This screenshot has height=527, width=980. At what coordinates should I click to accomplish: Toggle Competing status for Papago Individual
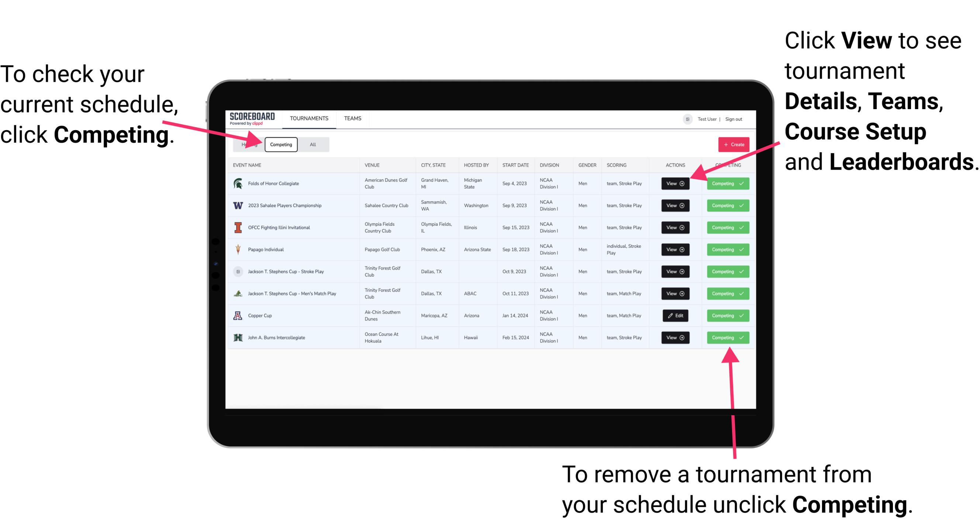725,249
